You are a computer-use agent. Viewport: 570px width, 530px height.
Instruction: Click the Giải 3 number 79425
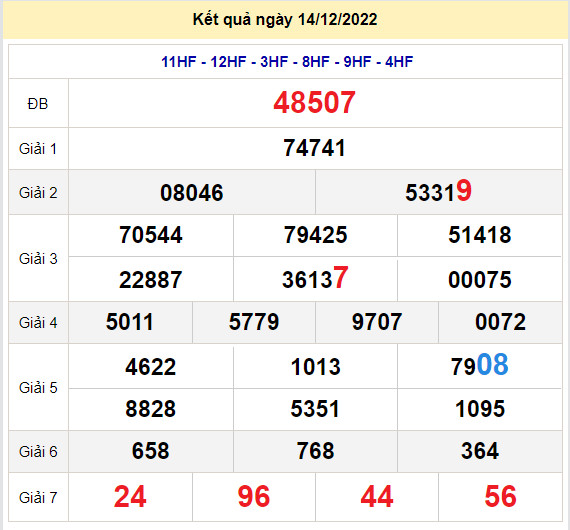click(316, 235)
